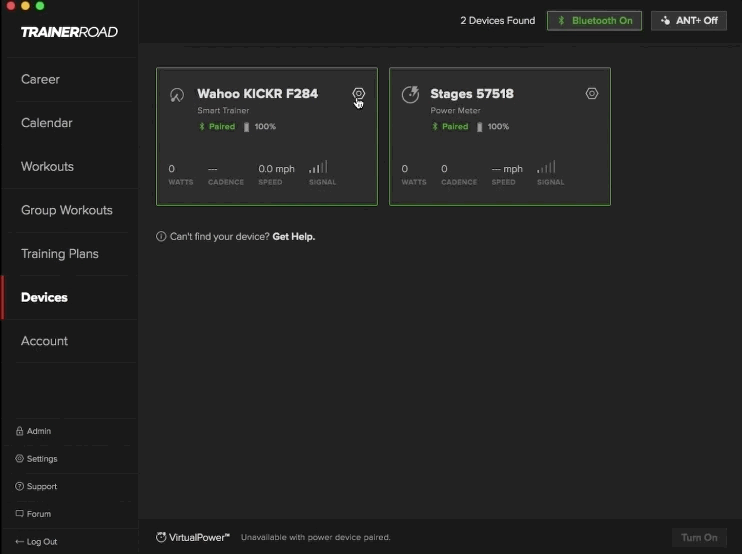This screenshot has height=554, width=742.
Task: Open Settings from sidebar
Action: click(x=42, y=459)
